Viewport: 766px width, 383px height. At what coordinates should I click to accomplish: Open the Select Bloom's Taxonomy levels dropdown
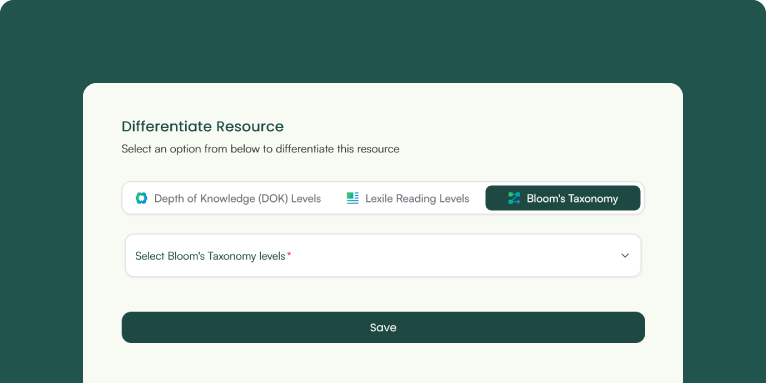(x=383, y=255)
